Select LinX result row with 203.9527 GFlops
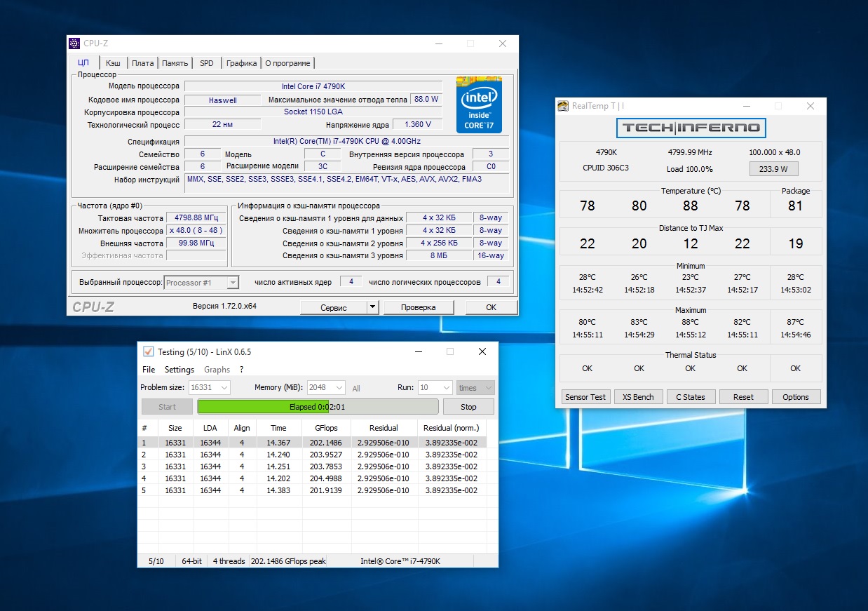 coord(311,455)
